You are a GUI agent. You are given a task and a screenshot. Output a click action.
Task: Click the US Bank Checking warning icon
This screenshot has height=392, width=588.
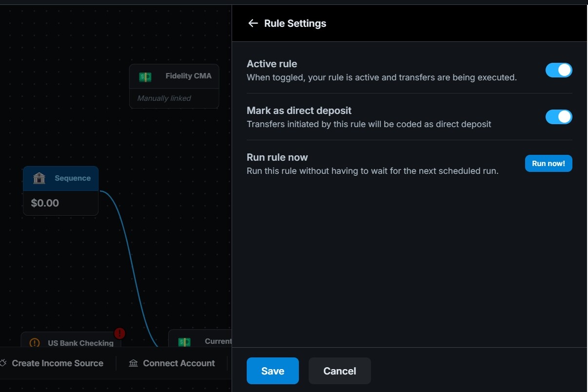point(35,343)
